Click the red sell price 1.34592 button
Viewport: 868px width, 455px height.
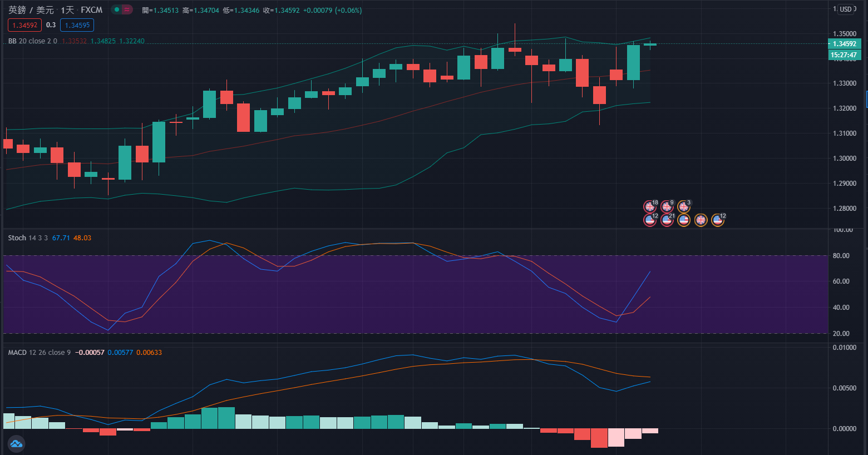(24, 25)
